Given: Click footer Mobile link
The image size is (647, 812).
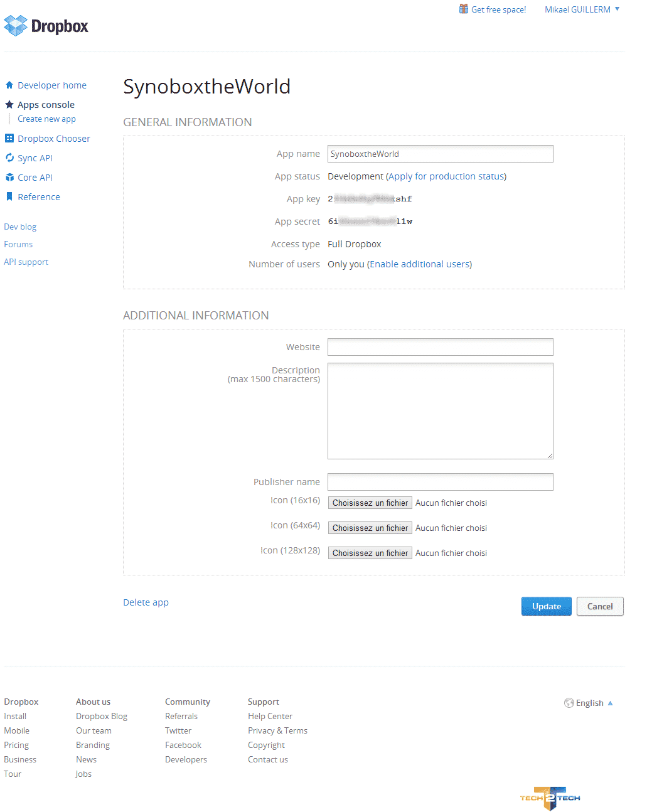Looking at the screenshot, I should coord(16,731).
